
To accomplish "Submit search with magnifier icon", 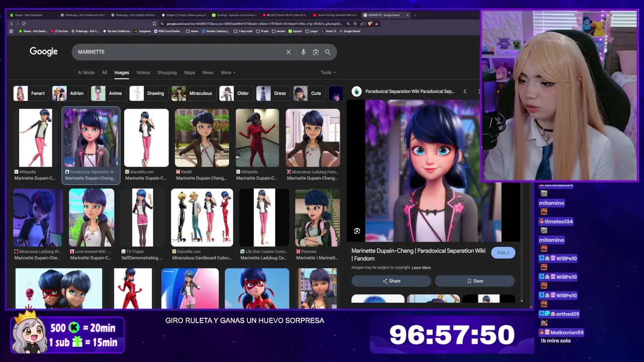I will pos(328,52).
